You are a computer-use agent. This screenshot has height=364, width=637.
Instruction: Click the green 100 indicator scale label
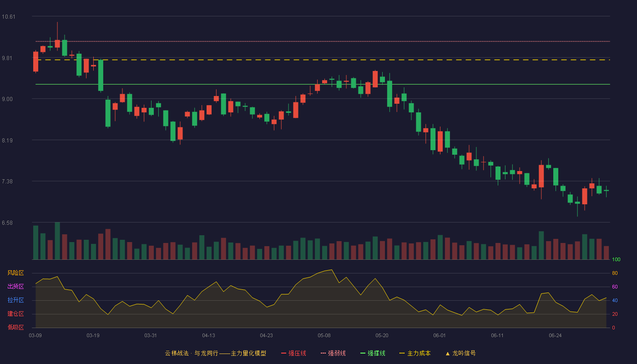click(616, 260)
